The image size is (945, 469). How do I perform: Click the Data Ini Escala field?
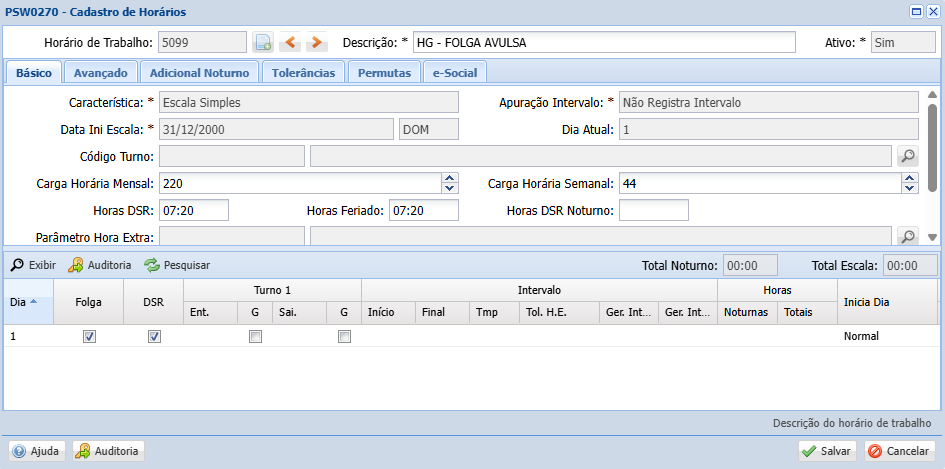tap(276, 129)
